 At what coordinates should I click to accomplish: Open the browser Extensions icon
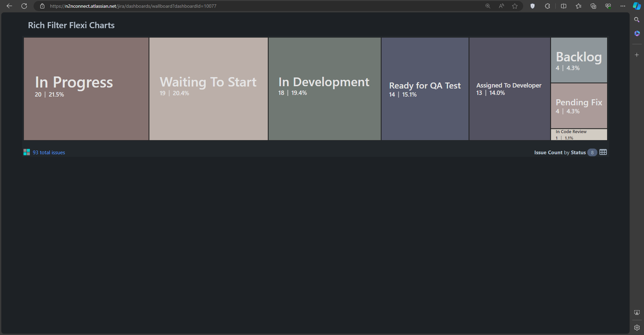[x=547, y=6]
